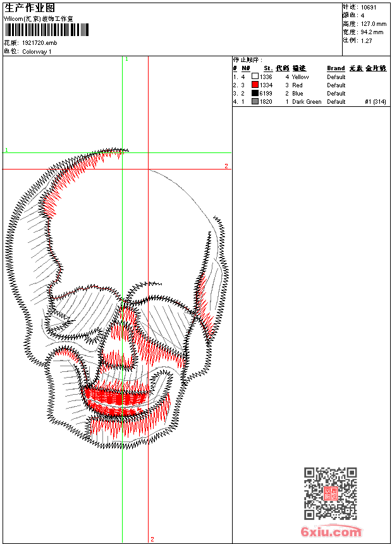Viewport: 392px width, 544px height.
Task: Click the 生产作业图 worksheet title
Action: tap(30, 8)
